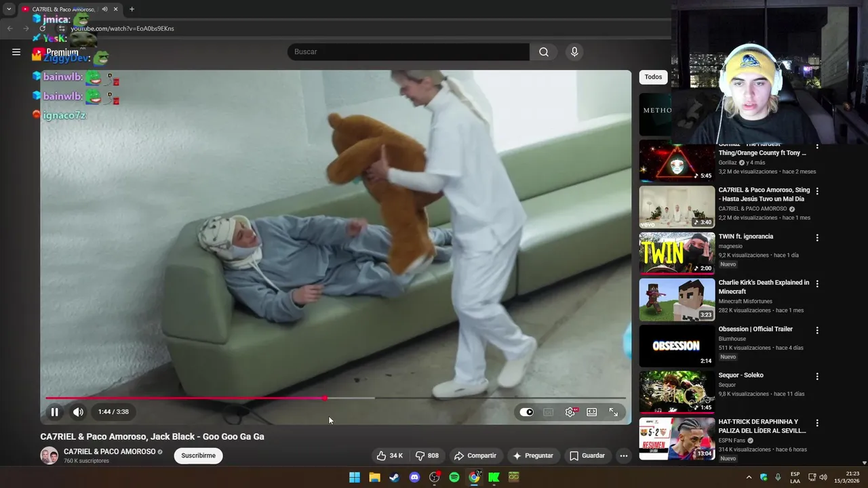
Task: Open Windows Start menu
Action: pos(355,477)
